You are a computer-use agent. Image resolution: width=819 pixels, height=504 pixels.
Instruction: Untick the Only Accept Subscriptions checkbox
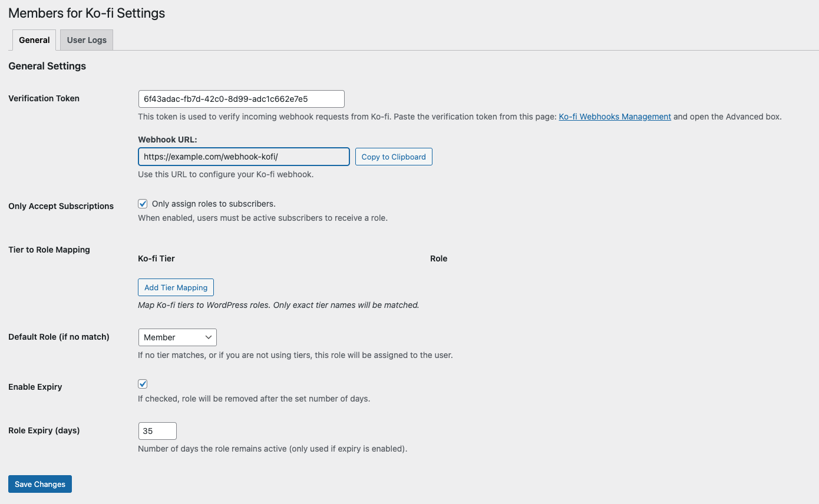[x=143, y=204]
